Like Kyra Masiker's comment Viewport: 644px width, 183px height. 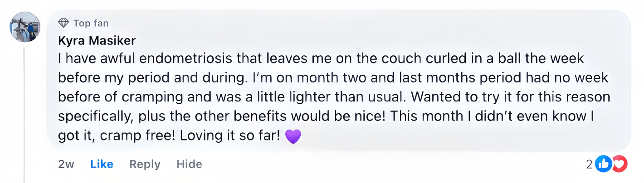coord(102,164)
